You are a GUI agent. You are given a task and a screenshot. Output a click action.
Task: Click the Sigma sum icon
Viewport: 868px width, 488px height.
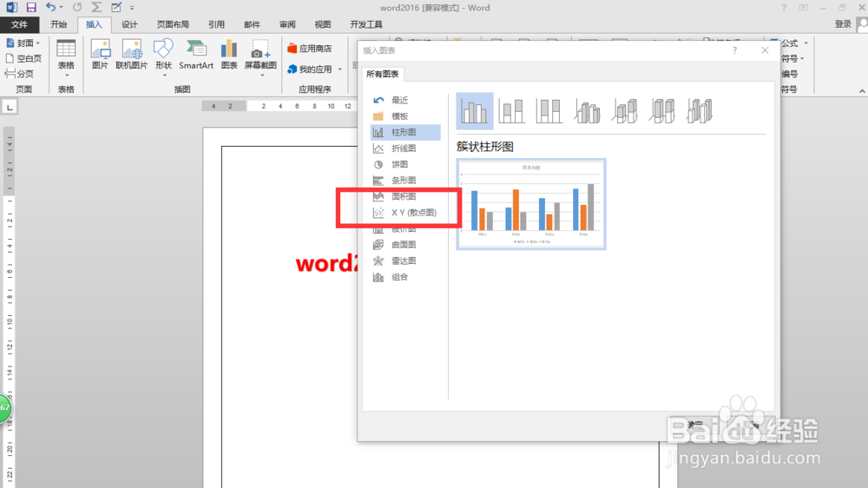click(x=96, y=7)
